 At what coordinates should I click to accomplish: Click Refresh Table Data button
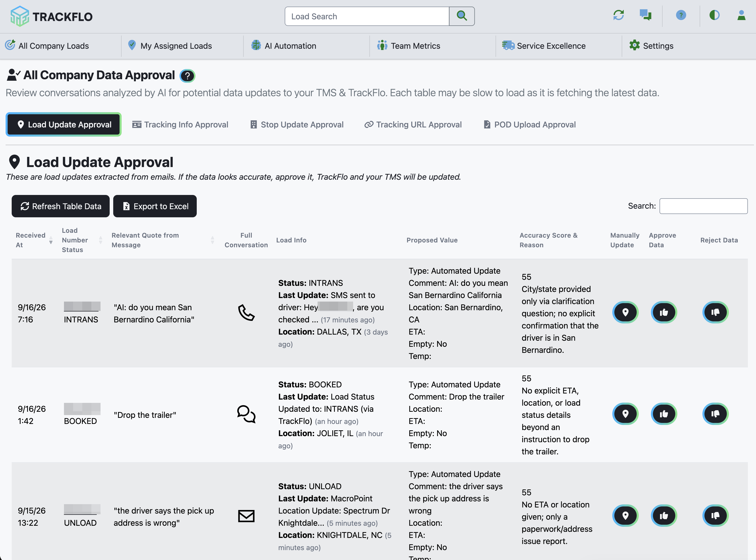[x=61, y=206]
